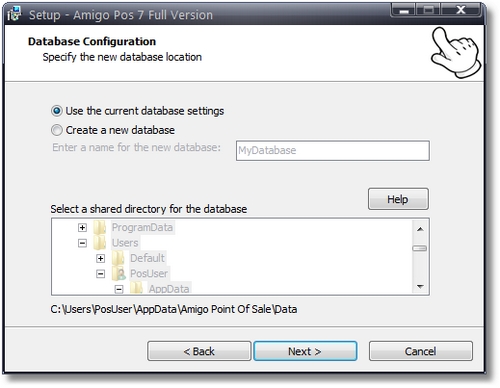Viewport: 500px width, 388px height.
Task: Collapse the PosUser folder node
Action: (100, 274)
